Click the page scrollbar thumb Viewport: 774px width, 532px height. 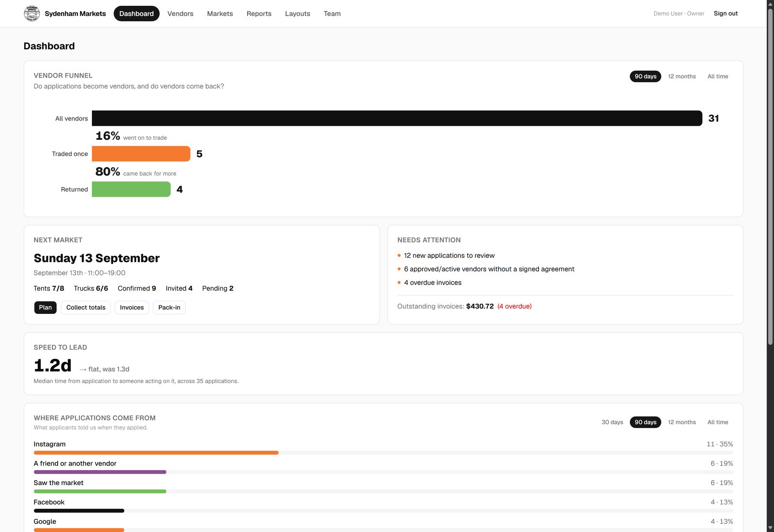point(770,176)
